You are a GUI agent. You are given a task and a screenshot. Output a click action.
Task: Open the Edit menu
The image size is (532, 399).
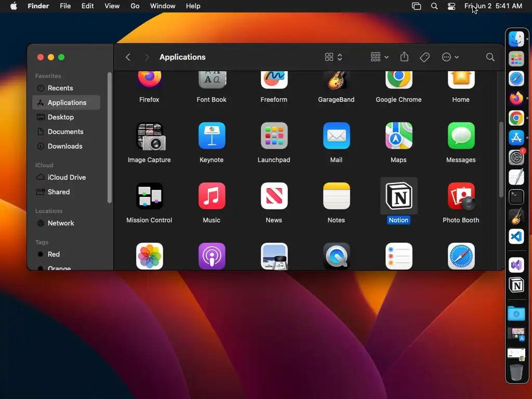(x=87, y=6)
